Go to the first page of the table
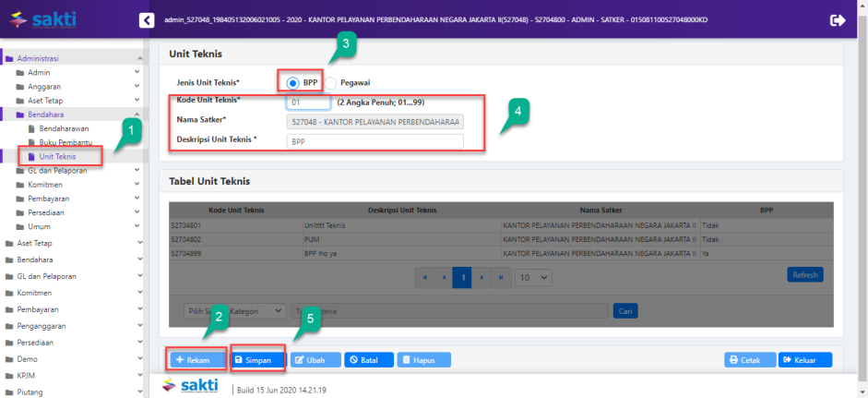 [425, 276]
